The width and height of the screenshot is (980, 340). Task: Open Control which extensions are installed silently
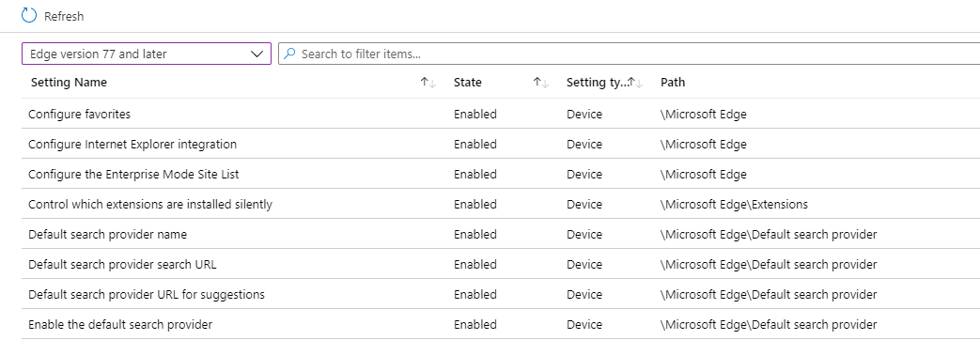tap(150, 205)
